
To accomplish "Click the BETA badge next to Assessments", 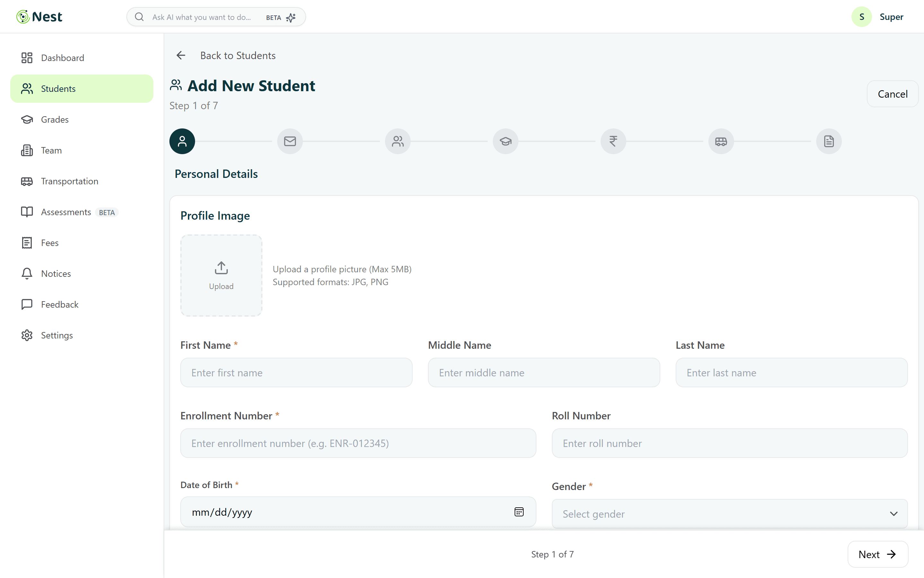I will click(107, 213).
